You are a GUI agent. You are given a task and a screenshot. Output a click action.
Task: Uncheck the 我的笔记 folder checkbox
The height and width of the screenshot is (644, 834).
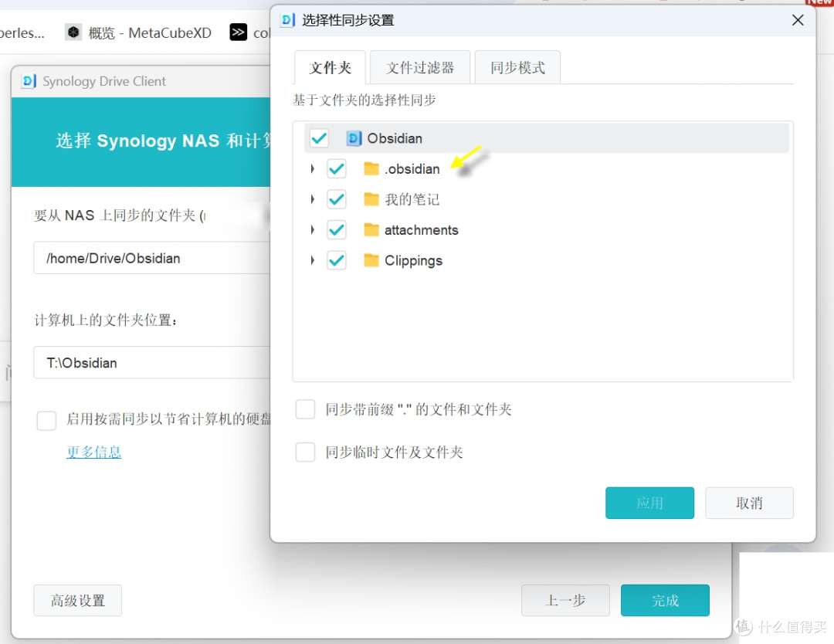point(337,199)
